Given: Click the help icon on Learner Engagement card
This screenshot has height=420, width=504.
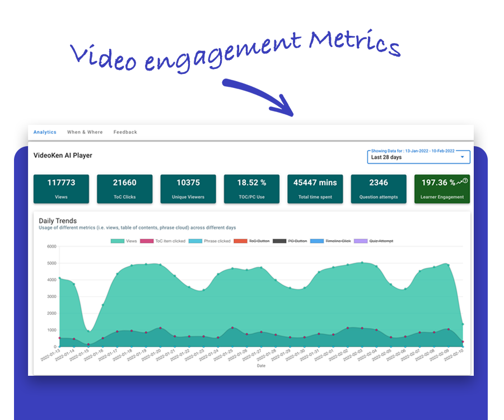Looking at the screenshot, I should click(x=465, y=180).
